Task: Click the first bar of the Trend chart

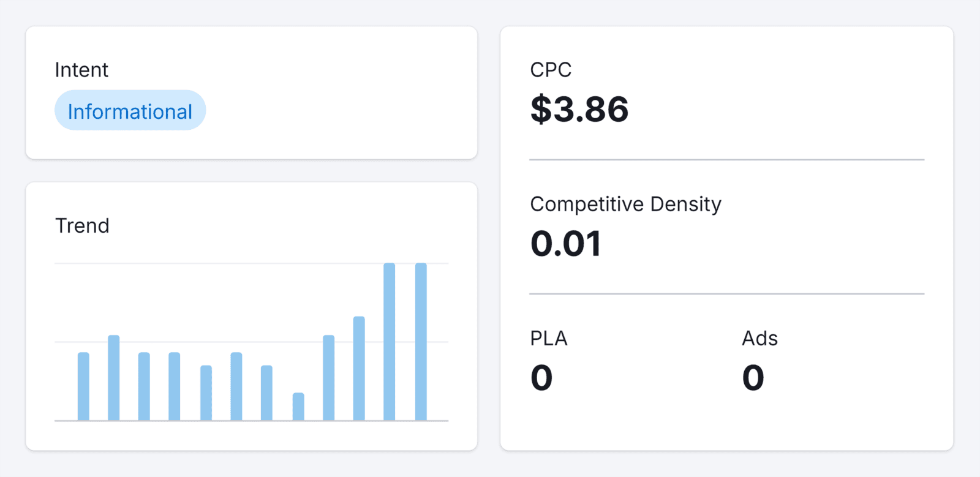Action: [84, 386]
